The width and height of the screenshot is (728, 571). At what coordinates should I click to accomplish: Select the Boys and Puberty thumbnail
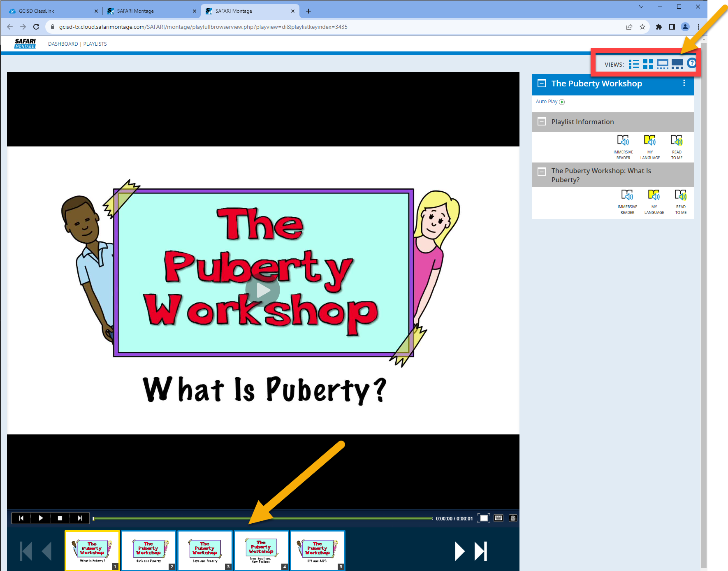coord(205,550)
